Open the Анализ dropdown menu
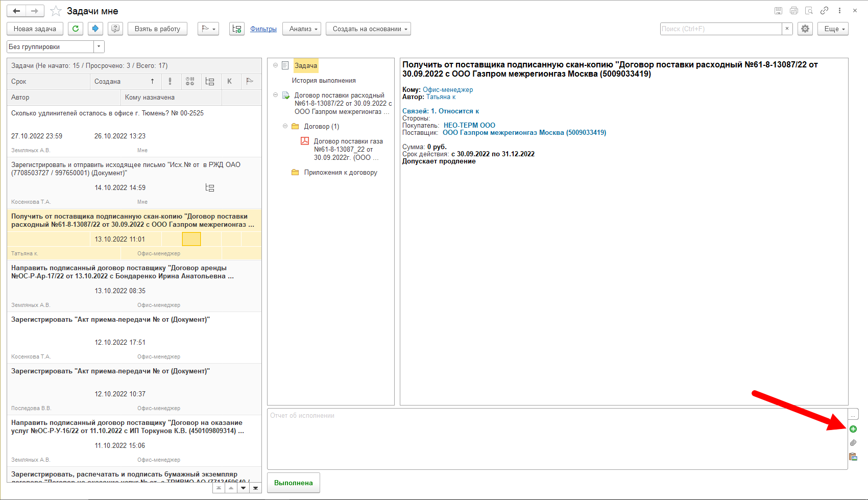Image resolution: width=868 pixels, height=500 pixels. (x=302, y=29)
